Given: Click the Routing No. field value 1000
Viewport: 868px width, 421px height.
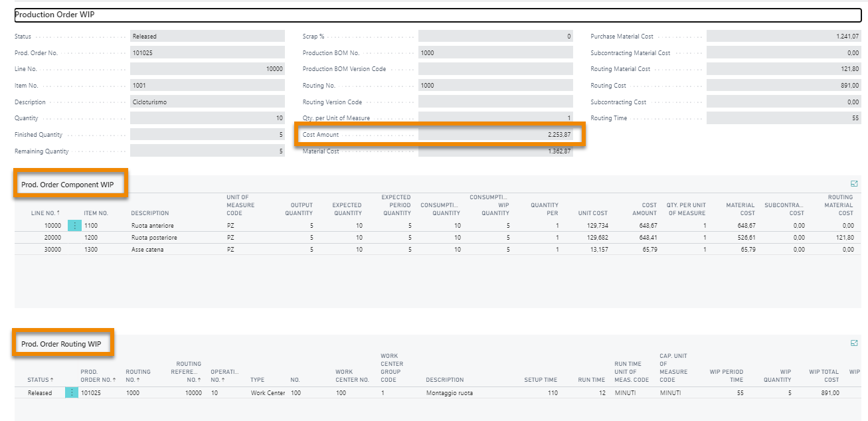Looking at the screenshot, I should tap(495, 86).
